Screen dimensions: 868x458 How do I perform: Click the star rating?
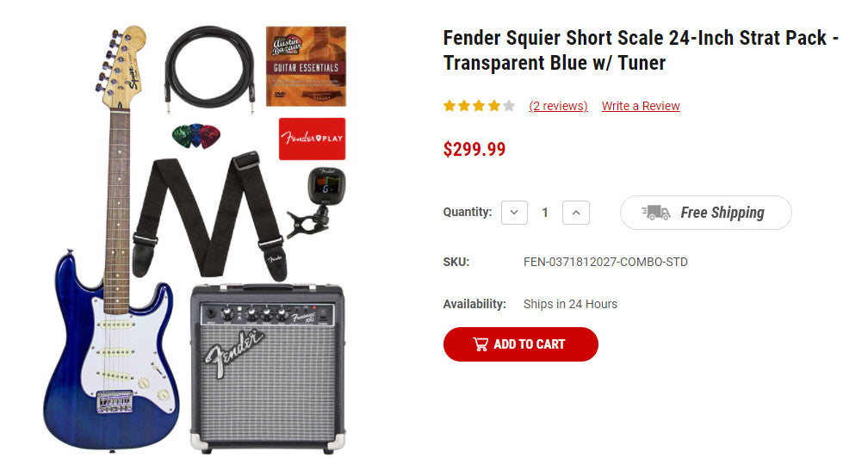click(x=479, y=106)
